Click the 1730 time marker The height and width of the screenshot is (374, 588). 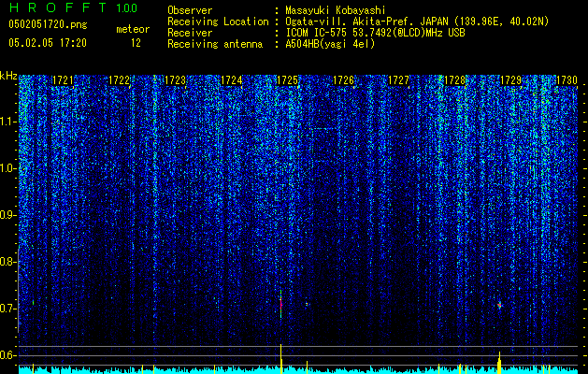(566, 80)
